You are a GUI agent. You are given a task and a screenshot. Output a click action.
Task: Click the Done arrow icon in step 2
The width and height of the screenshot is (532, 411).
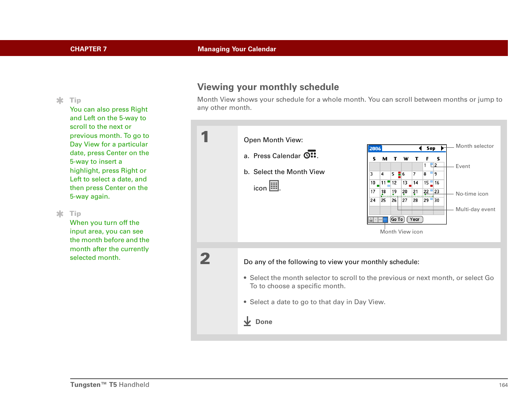(x=247, y=321)
